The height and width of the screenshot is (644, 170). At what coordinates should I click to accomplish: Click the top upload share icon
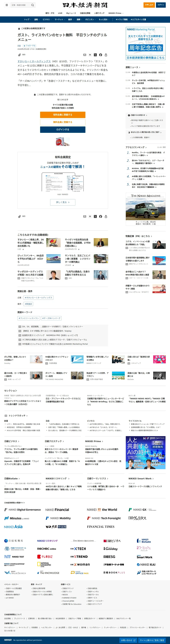pos(106,55)
